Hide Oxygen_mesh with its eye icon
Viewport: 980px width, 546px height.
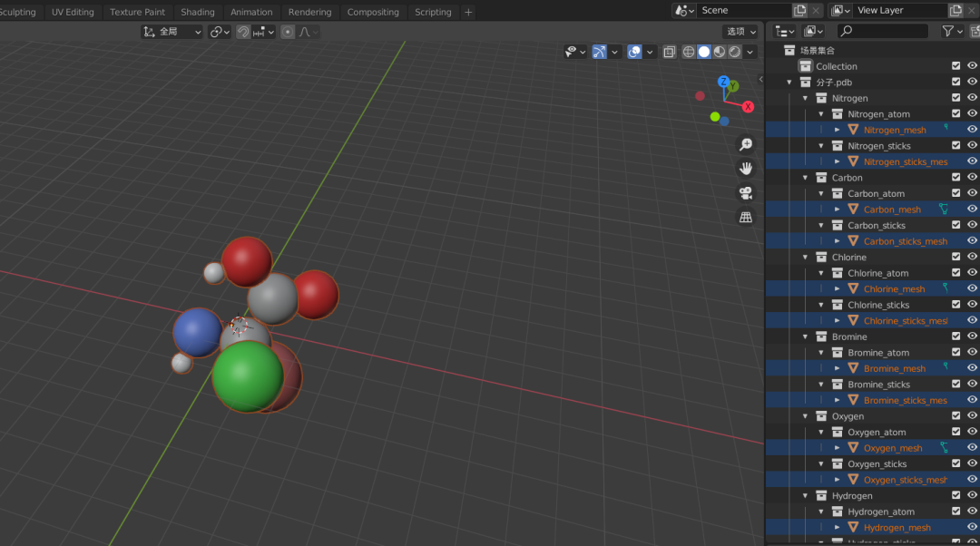coord(972,447)
